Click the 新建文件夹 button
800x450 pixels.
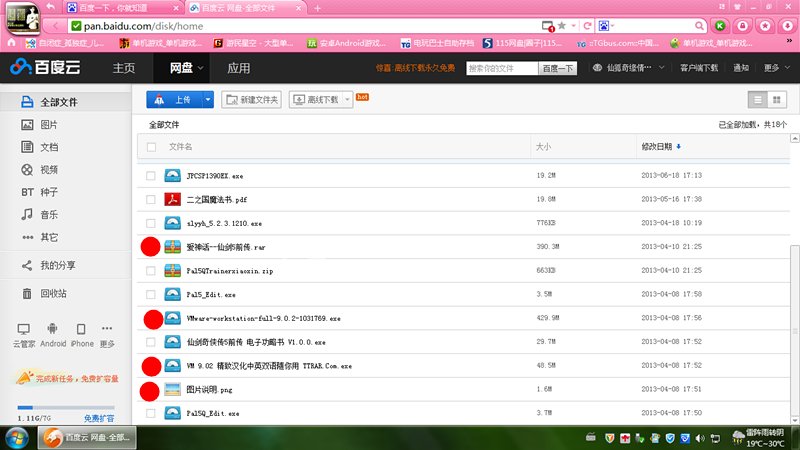pyautogui.click(x=252, y=99)
